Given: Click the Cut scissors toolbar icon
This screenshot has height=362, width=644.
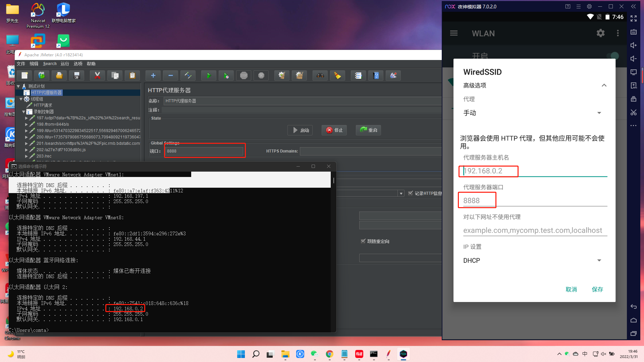Looking at the screenshot, I should tap(97, 75).
